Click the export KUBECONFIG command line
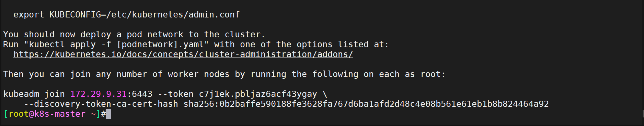 (127, 15)
